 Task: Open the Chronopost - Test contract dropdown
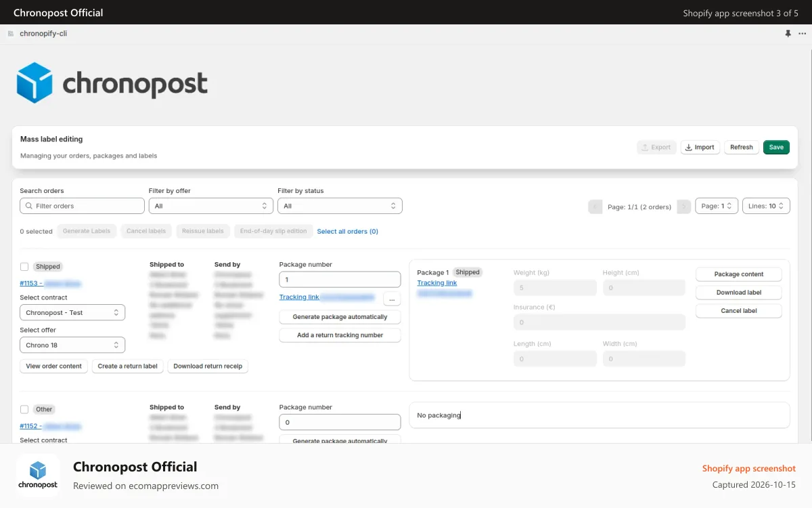tap(72, 312)
